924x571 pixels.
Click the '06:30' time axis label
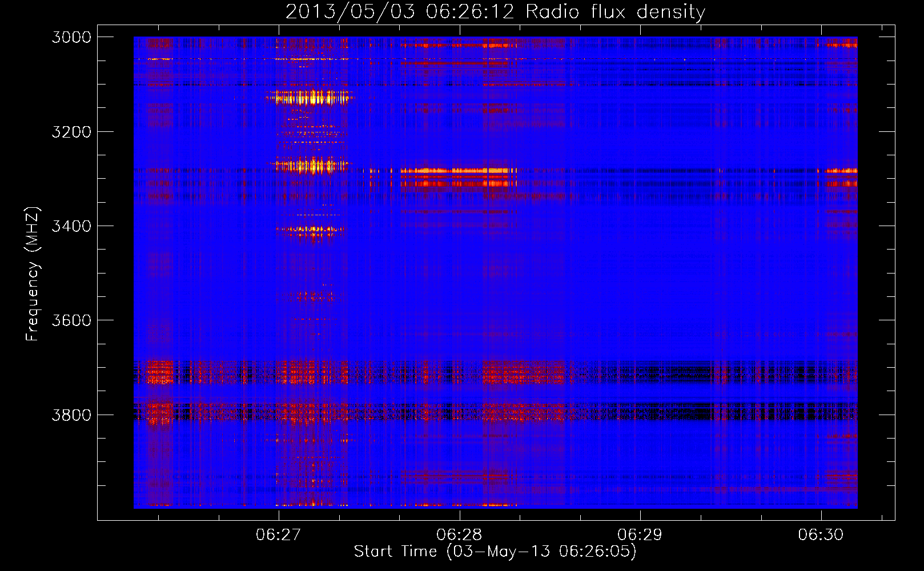[x=821, y=534]
